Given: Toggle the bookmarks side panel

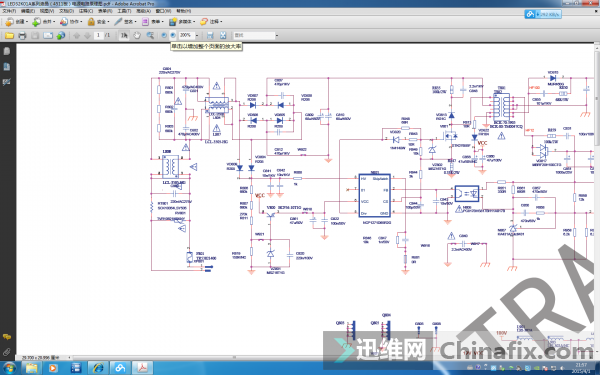Looking at the screenshot, I should 7,67.
